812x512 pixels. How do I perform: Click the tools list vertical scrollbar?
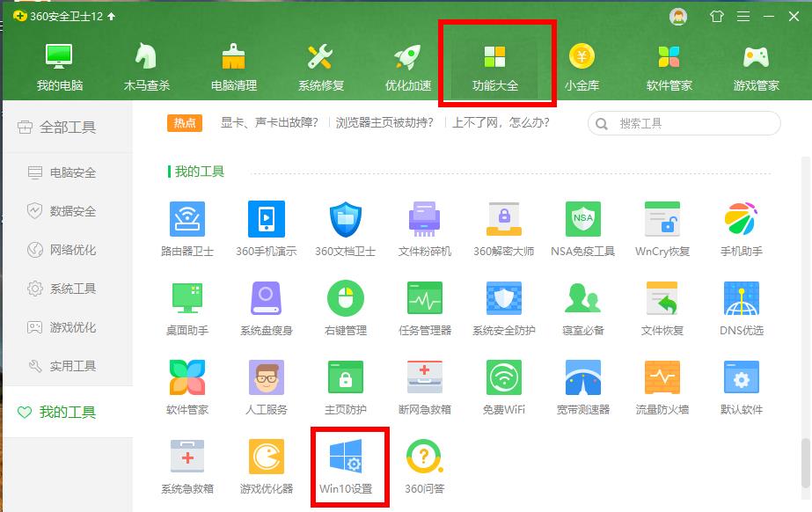point(805,463)
